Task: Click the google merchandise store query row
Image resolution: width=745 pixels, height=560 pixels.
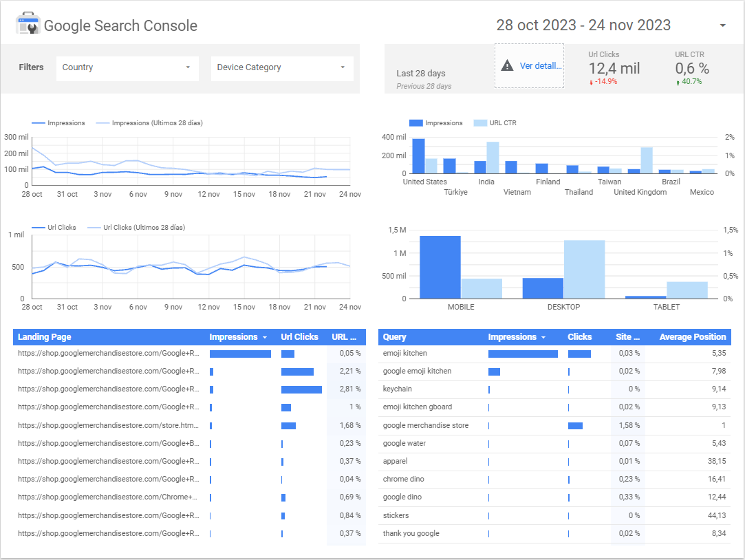Action: point(425,426)
